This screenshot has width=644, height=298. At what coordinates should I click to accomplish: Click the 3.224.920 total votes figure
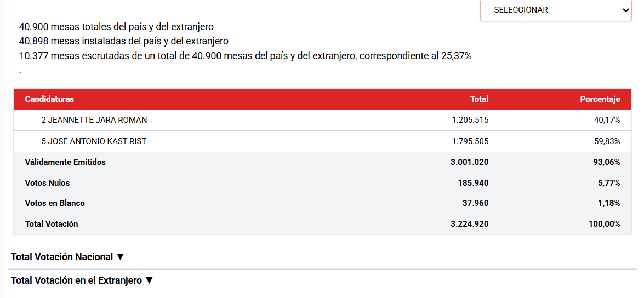click(x=470, y=224)
